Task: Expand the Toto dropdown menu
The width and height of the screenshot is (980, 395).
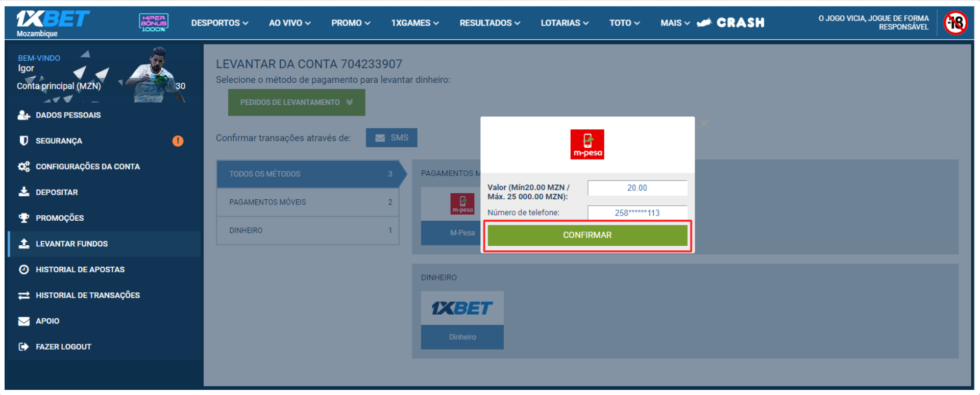Action: pyautogui.click(x=624, y=23)
